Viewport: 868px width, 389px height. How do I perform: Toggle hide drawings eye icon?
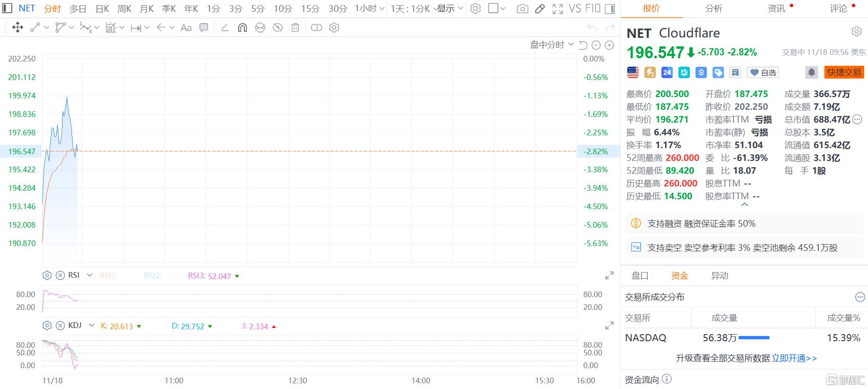coord(278,28)
